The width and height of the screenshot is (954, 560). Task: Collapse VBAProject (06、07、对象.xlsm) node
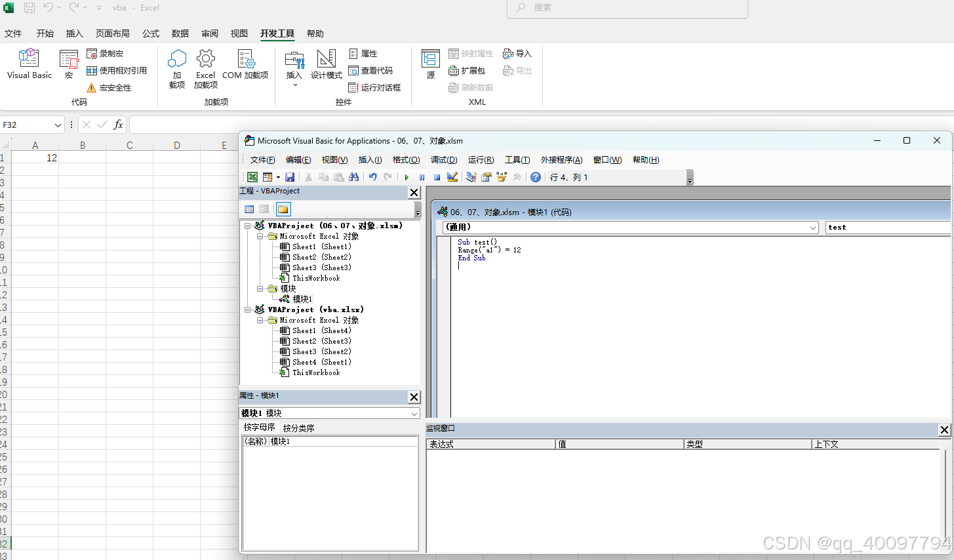[x=248, y=226]
